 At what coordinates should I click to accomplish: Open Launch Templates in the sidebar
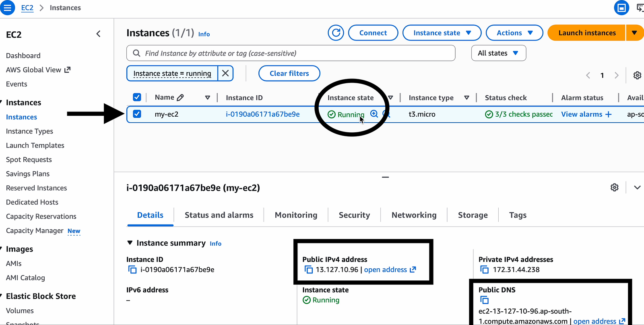point(35,145)
